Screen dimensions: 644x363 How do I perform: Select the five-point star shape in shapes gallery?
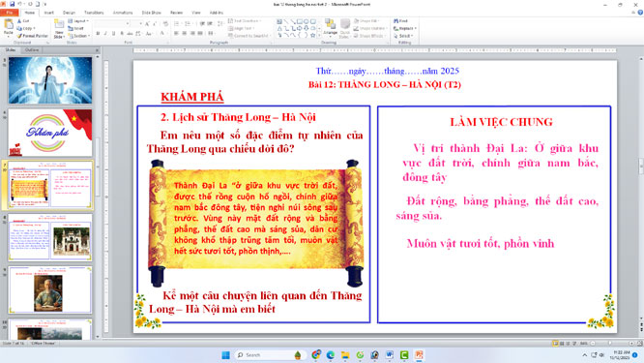(313, 36)
